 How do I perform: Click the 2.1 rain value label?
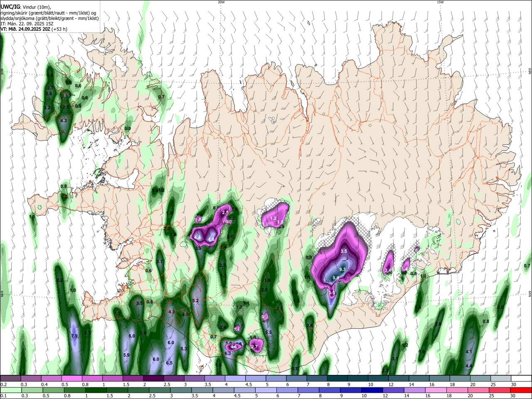[x=279, y=308]
